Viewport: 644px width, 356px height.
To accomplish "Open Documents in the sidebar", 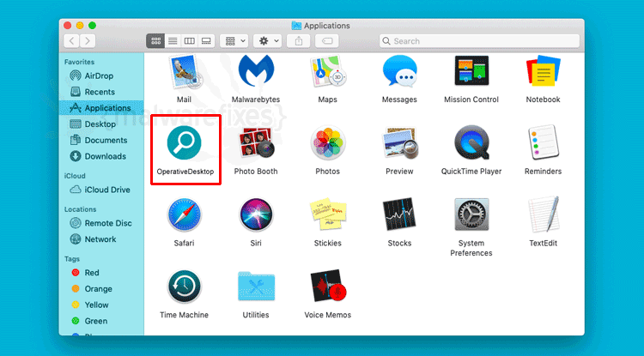I will (101, 141).
